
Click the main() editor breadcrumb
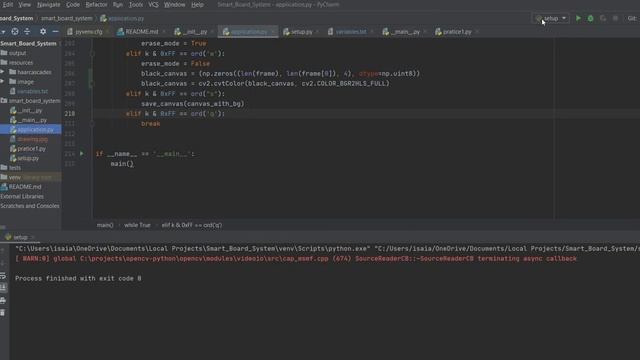point(105,225)
